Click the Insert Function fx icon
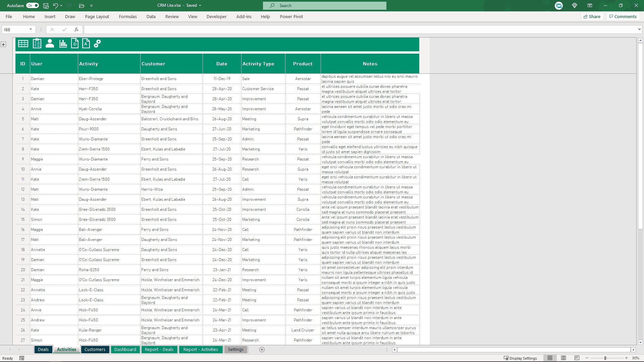 tap(76, 29)
